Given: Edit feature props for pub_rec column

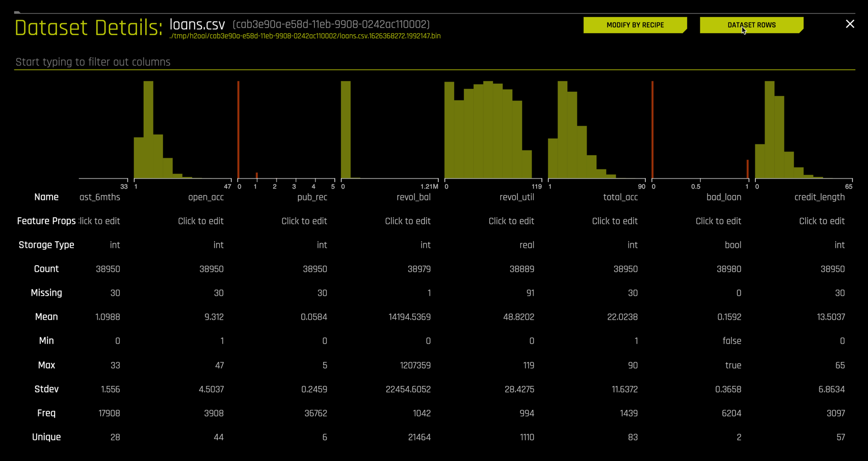Looking at the screenshot, I should pyautogui.click(x=304, y=221).
